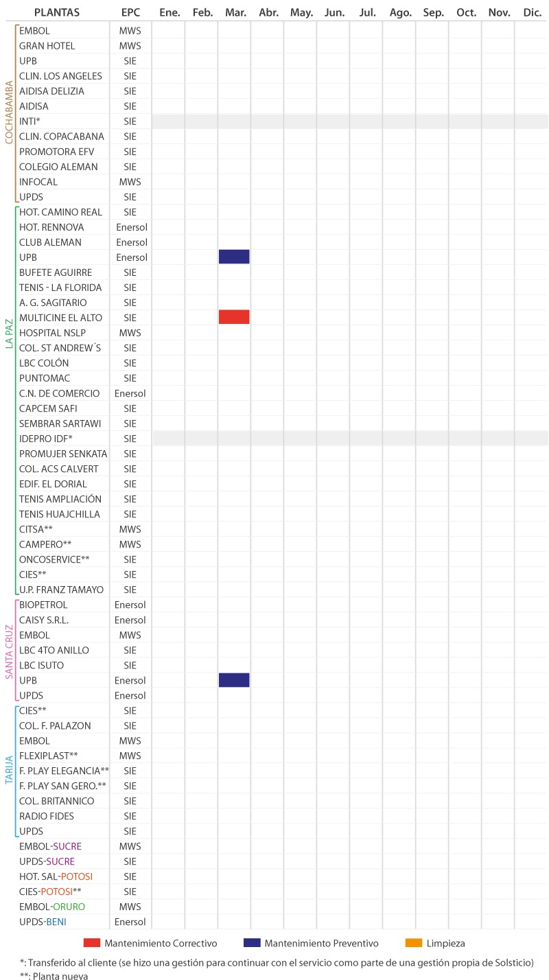The image size is (549, 980).
Task: Click the vertical TARIJA region label
Action: tap(9, 770)
